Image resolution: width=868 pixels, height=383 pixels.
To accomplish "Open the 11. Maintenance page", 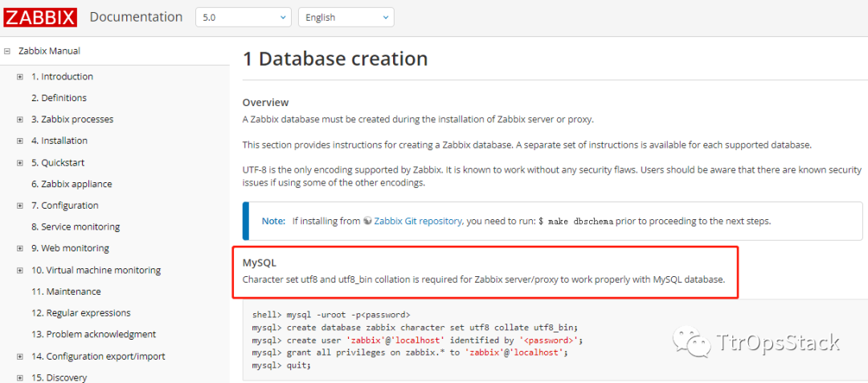I will pos(66,291).
